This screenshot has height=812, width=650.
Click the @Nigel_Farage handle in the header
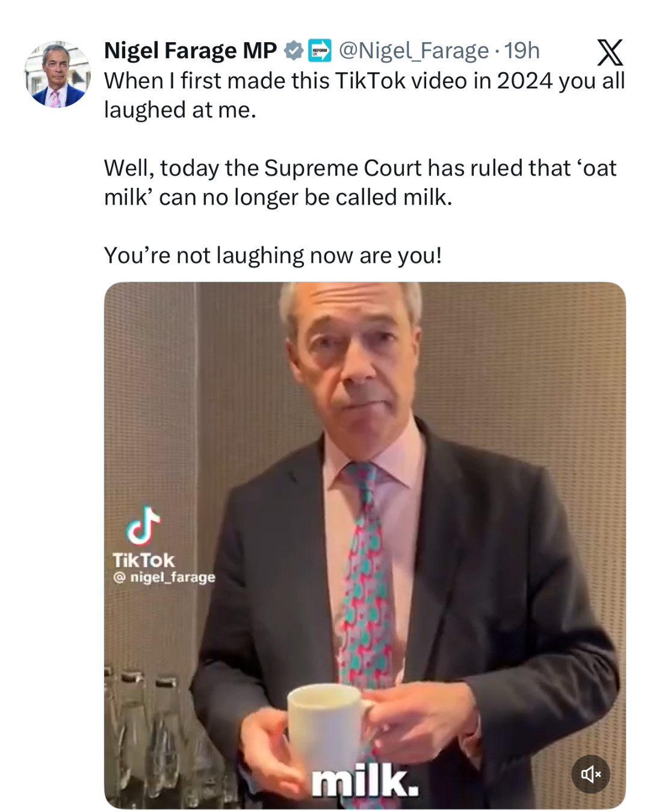(414, 51)
